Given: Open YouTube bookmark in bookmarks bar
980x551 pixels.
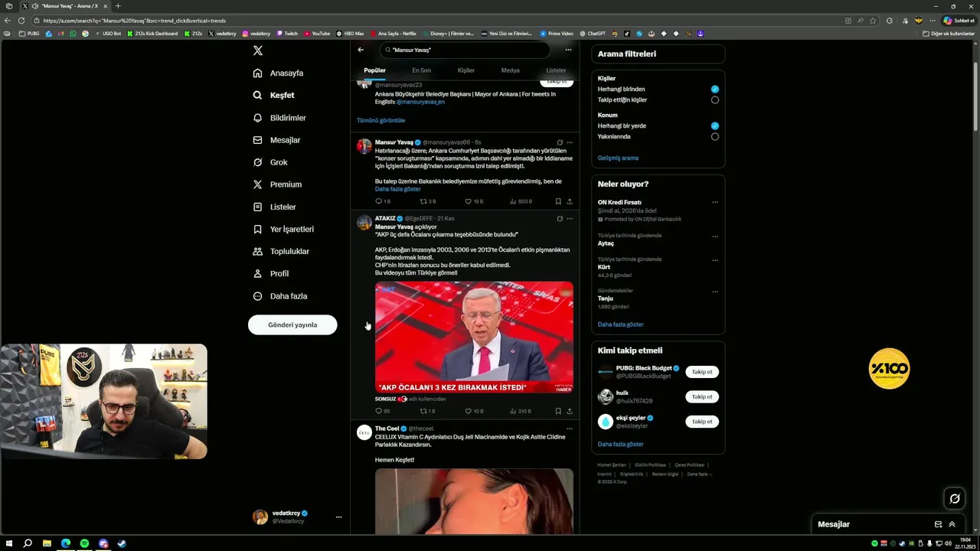Looking at the screenshot, I should tap(317, 34).
